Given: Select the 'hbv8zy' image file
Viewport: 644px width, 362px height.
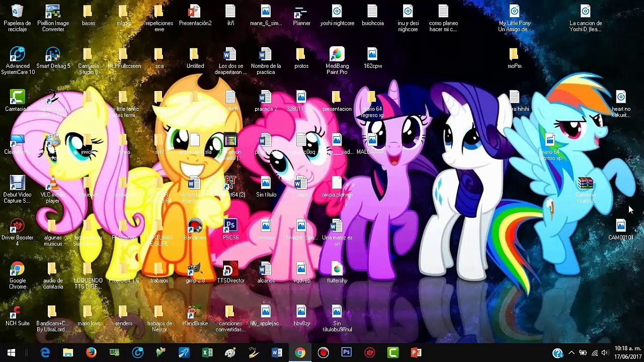Looking at the screenshot, I should click(x=301, y=316).
